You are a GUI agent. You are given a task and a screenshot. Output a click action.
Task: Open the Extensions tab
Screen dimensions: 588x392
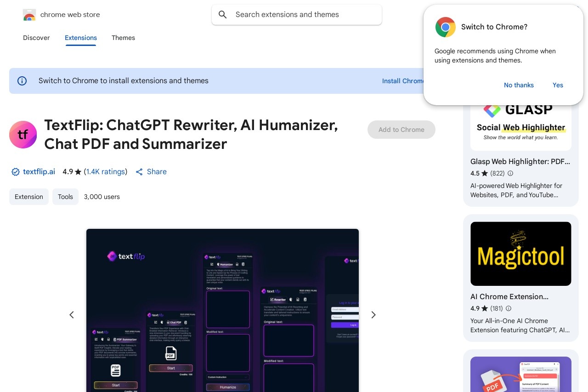(x=81, y=38)
